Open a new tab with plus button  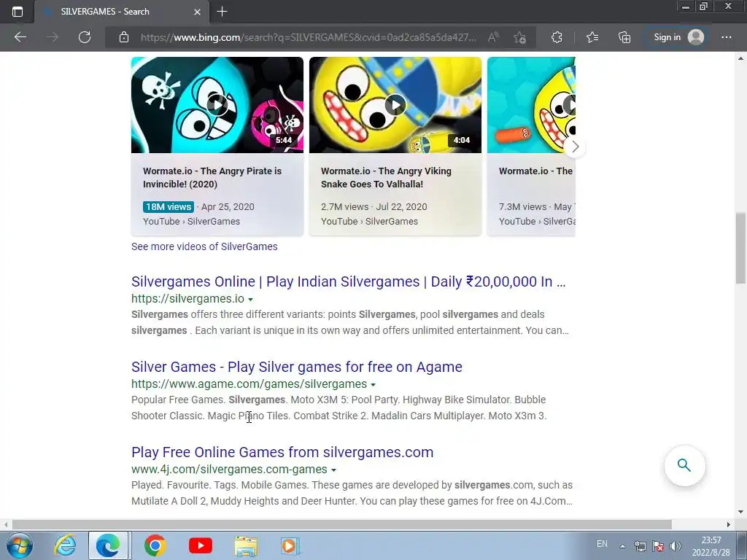pyautogui.click(x=222, y=12)
